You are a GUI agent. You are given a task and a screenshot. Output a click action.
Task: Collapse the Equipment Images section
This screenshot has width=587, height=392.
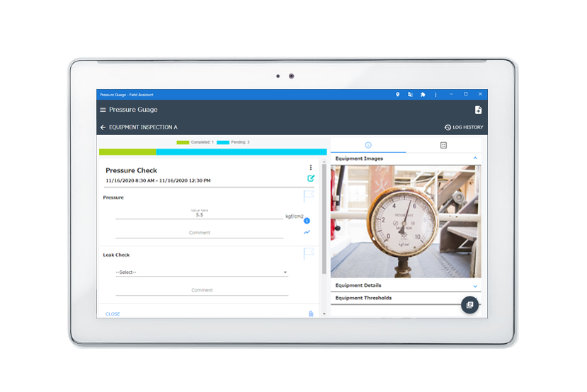tap(475, 158)
